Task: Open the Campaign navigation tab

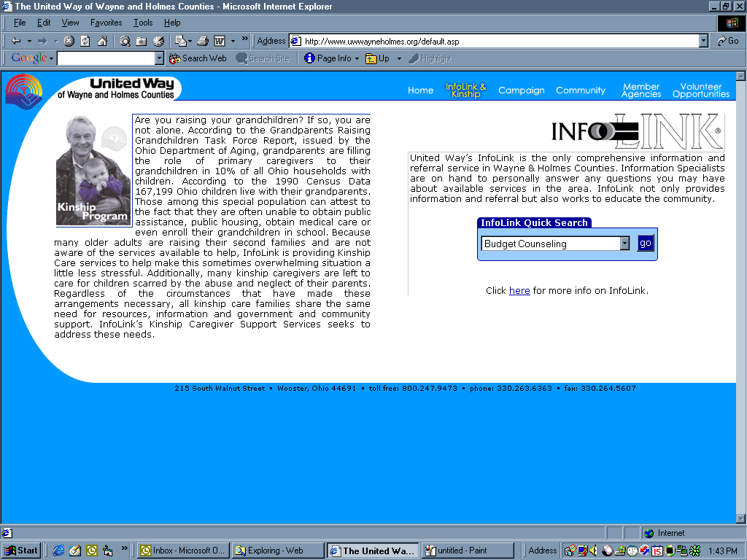Action: pos(521,90)
